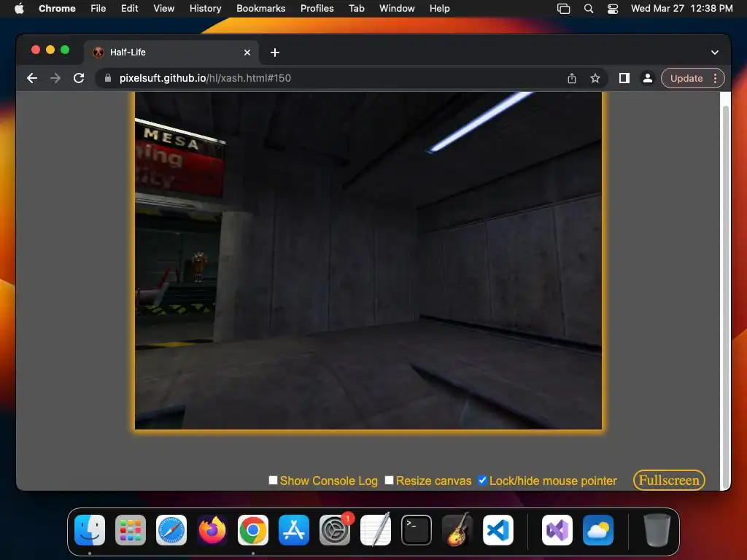The width and height of the screenshot is (747, 560).
Task: Click the browser forward arrow
Action: (55, 78)
